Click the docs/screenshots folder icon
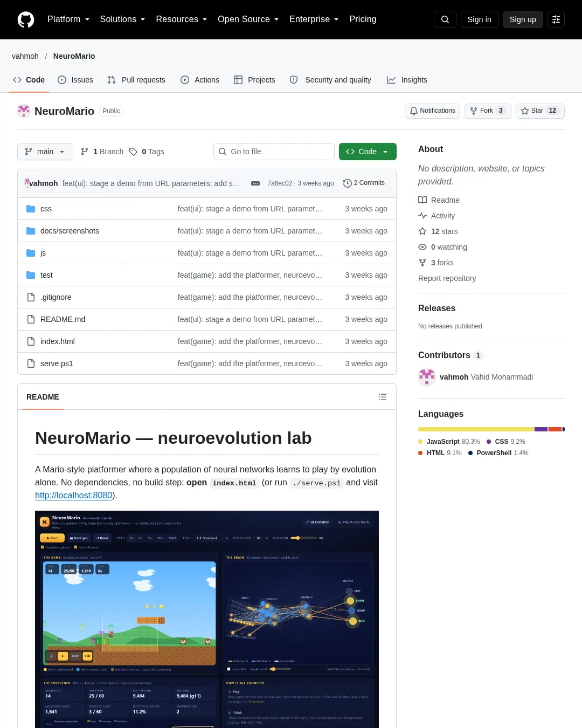The height and width of the screenshot is (728, 582). click(31, 231)
